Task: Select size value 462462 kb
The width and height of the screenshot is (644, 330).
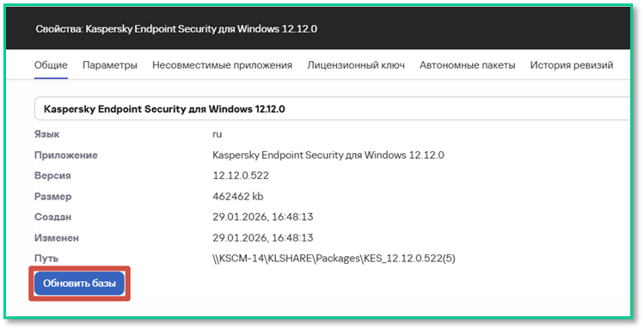Action: [238, 197]
